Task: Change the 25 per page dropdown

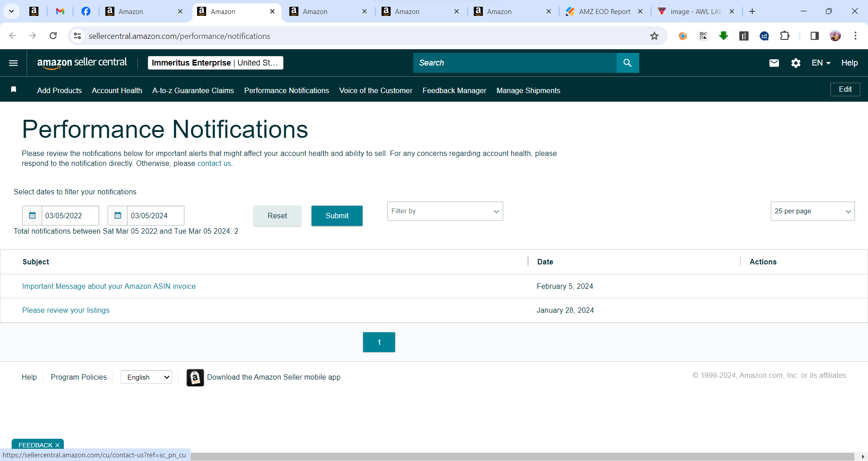Action: 812,211
